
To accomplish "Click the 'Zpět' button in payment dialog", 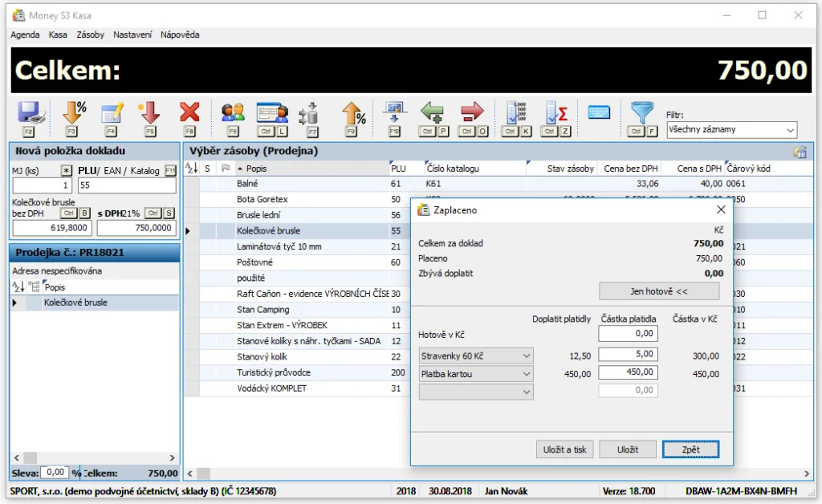I will pyautogui.click(x=690, y=449).
